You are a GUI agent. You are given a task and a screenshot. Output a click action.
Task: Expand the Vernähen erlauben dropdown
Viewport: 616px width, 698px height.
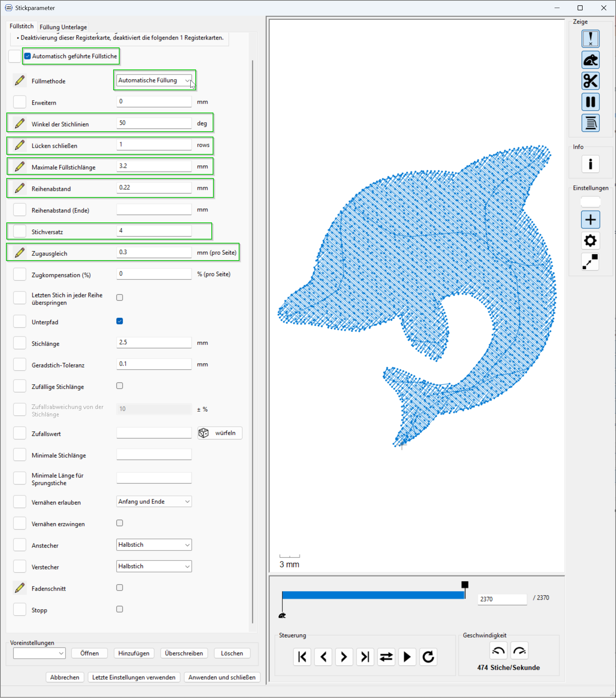pyautogui.click(x=154, y=502)
